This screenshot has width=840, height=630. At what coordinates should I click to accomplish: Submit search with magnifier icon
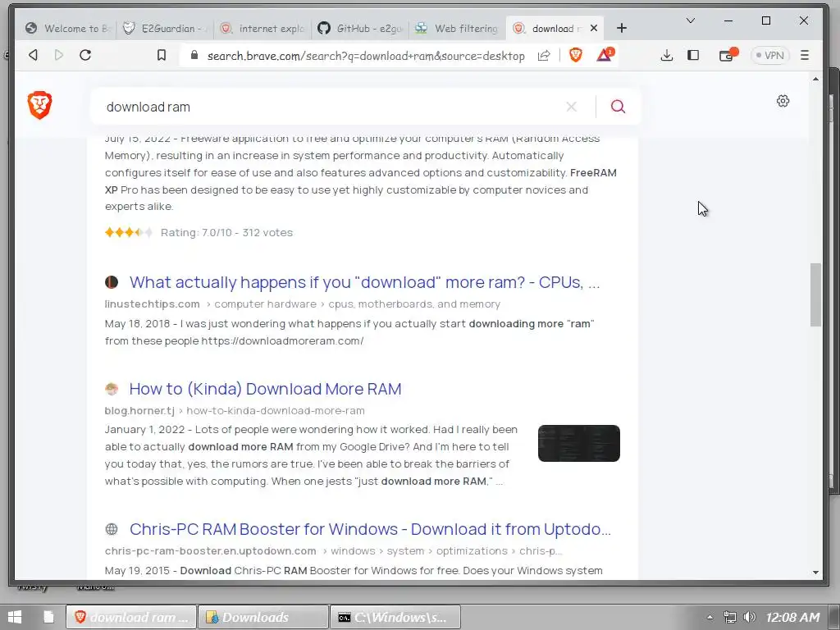619,107
